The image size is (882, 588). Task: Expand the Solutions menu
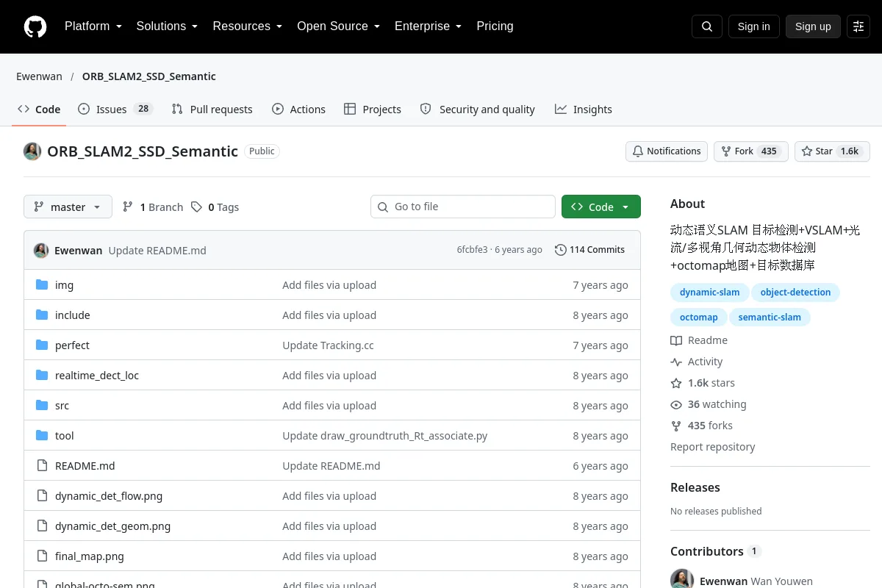click(167, 26)
